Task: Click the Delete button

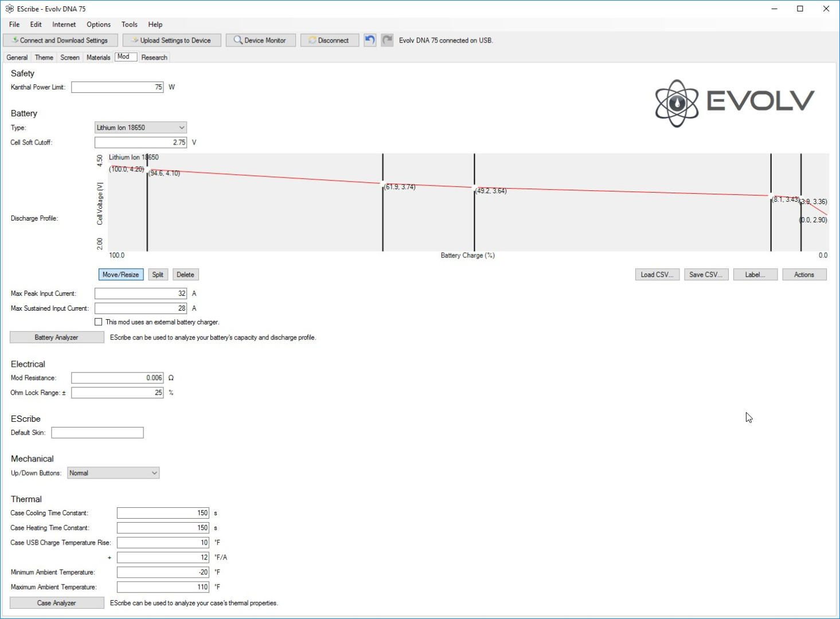Action: (185, 275)
